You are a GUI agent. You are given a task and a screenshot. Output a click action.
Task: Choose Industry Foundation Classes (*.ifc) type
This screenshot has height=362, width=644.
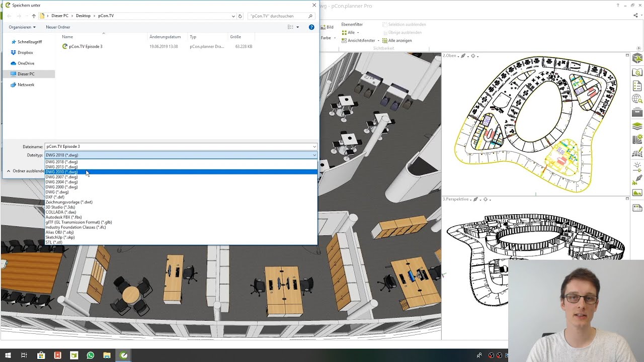181,227
